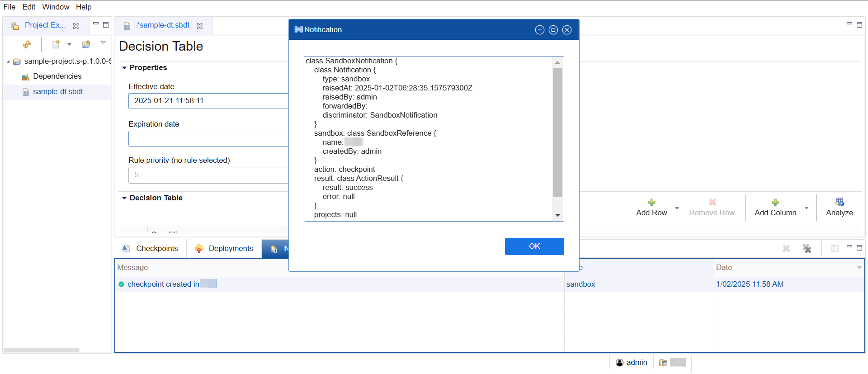Select the Dependencies tree item
Viewport: 868px width, 374px height.
57,76
